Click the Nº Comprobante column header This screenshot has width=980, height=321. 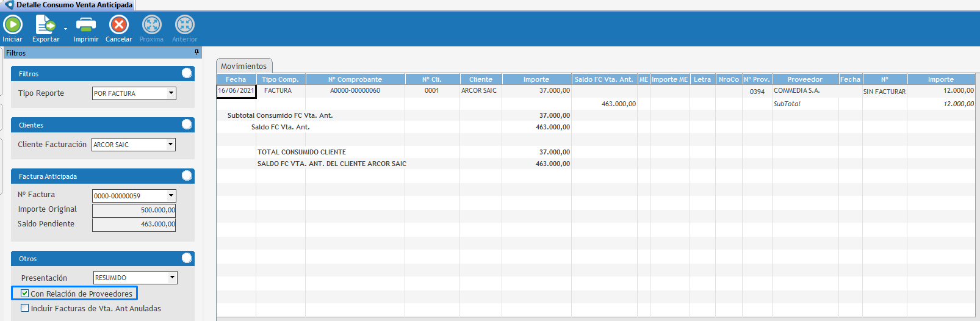pos(355,79)
